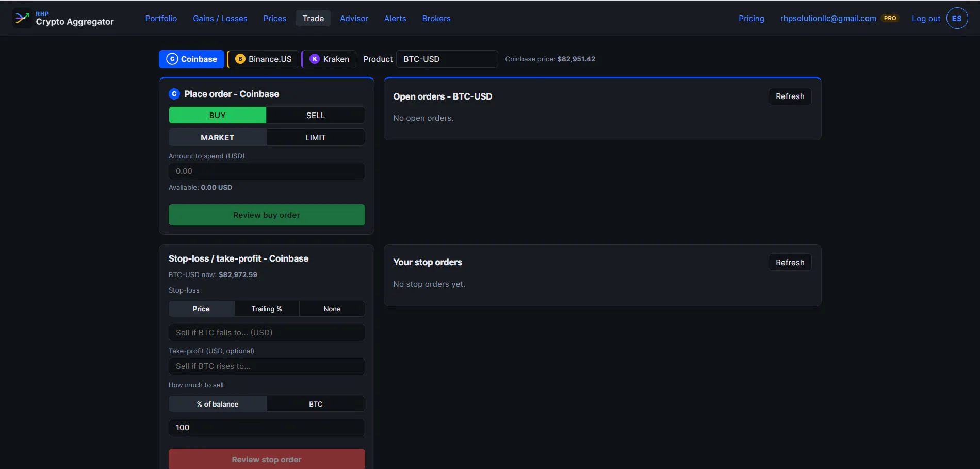
Task: Select the Coinbase exchange tab
Action: (x=192, y=59)
